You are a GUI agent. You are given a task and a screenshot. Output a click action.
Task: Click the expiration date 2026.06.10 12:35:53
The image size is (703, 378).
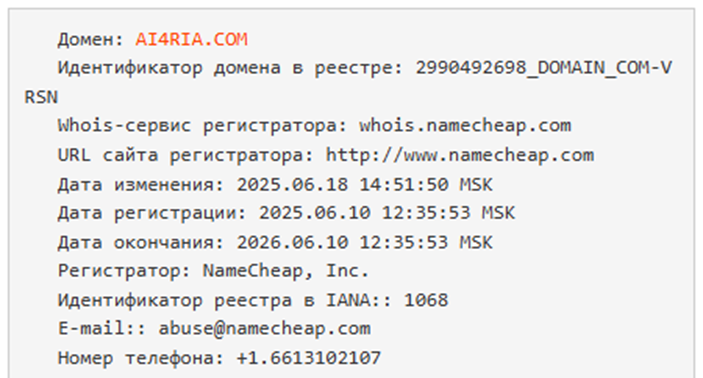(x=343, y=243)
